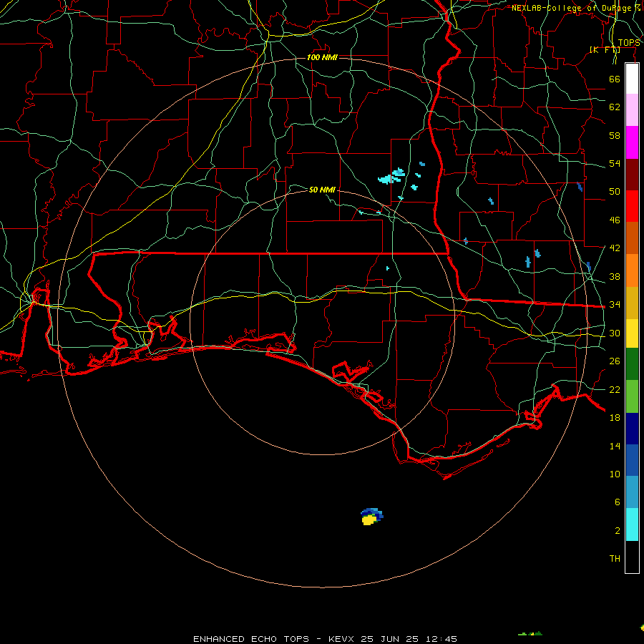Click the yellow legend swatch

[632, 333]
